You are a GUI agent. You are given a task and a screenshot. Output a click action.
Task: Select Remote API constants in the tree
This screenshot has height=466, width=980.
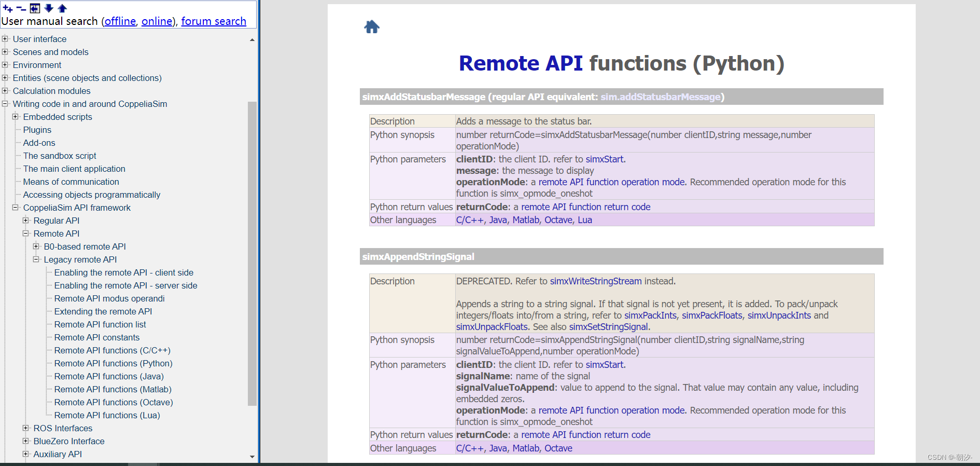click(96, 337)
